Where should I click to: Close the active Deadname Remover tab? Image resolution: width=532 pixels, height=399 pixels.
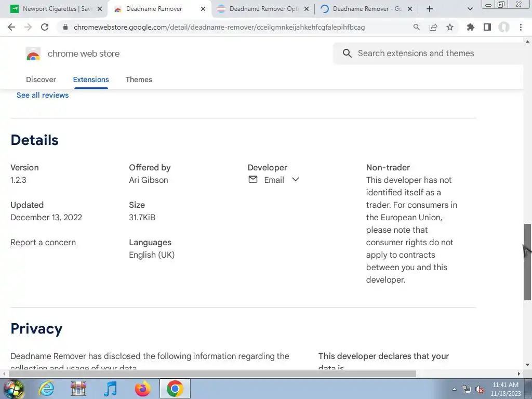203,9
